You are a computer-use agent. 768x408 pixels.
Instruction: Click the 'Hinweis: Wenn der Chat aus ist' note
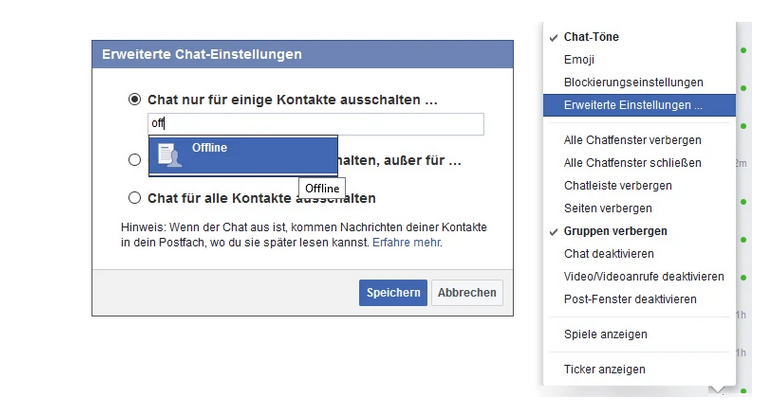[304, 235]
